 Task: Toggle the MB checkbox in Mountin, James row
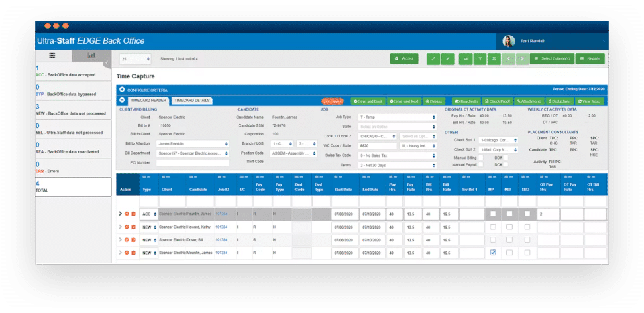click(x=509, y=253)
